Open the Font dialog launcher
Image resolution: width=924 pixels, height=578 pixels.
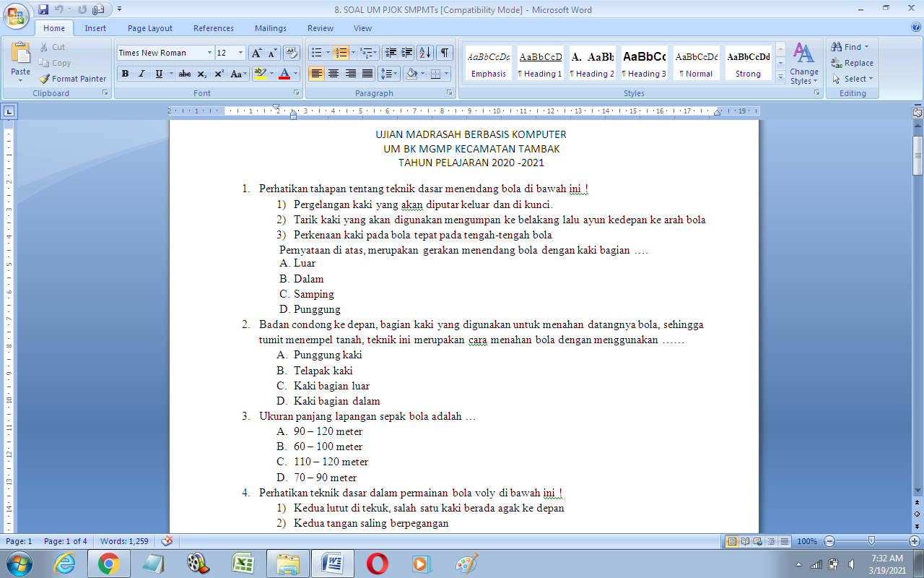tap(296, 93)
